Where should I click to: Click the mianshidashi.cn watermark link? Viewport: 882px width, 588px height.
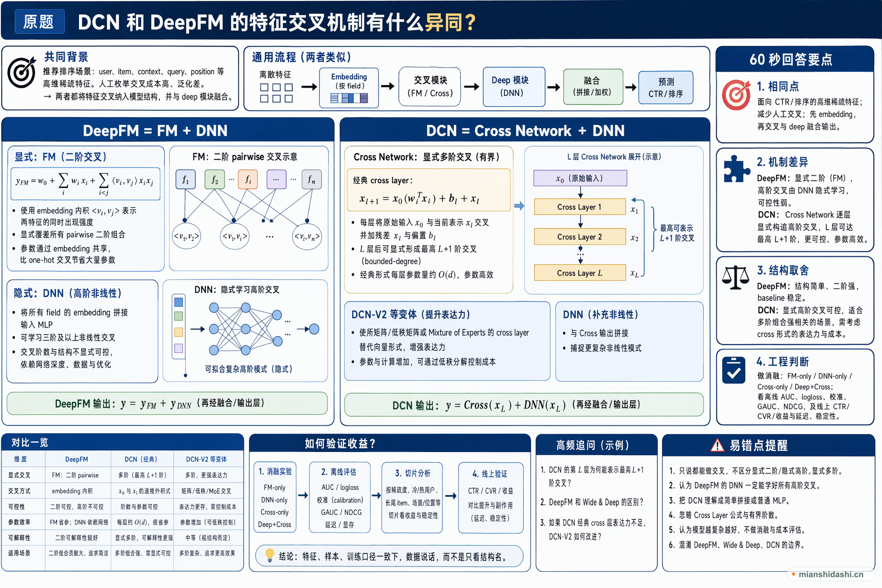[831, 574]
